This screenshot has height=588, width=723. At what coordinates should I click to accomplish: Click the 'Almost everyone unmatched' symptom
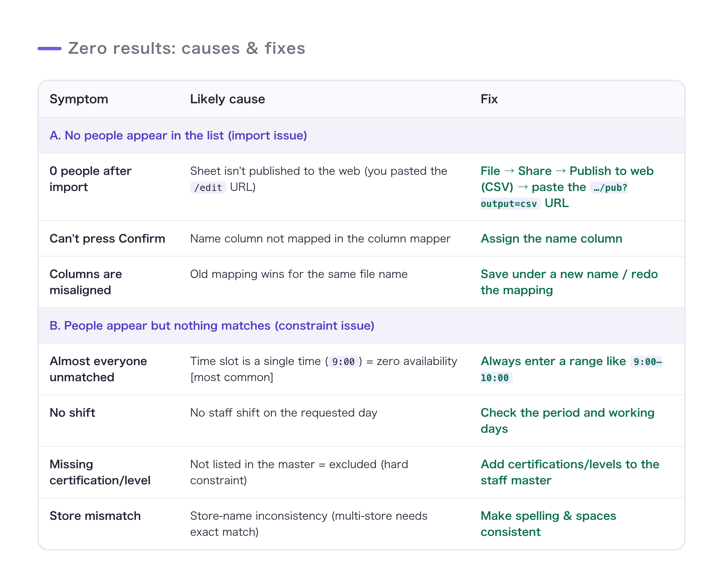click(98, 369)
